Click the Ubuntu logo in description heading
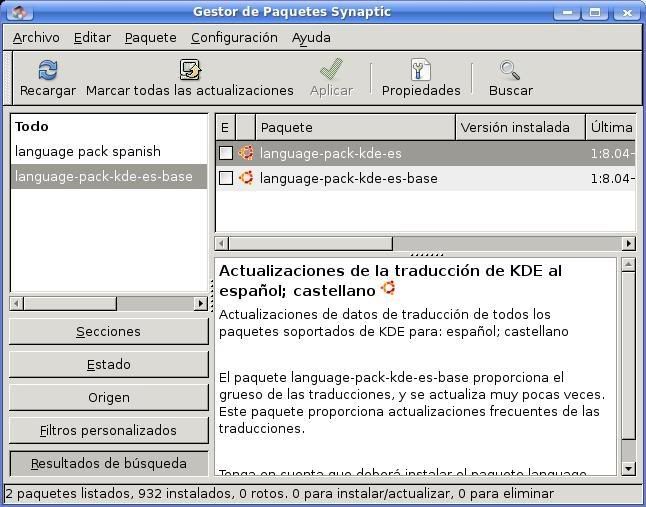Viewport: 646px width, 507px height. coord(388,288)
